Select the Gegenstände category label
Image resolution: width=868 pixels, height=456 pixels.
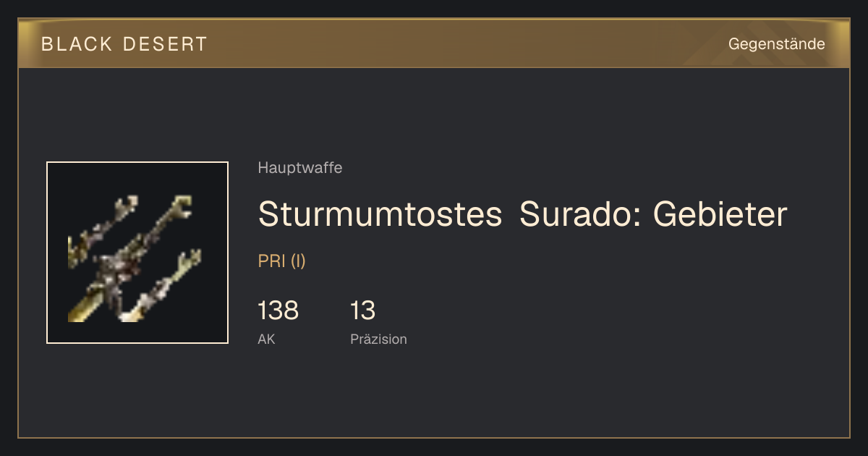click(x=776, y=44)
